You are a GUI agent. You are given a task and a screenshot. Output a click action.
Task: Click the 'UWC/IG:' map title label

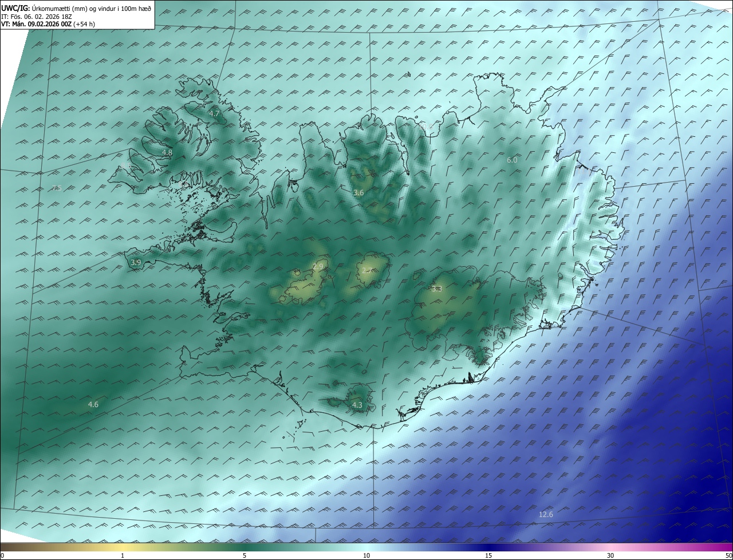(x=15, y=9)
